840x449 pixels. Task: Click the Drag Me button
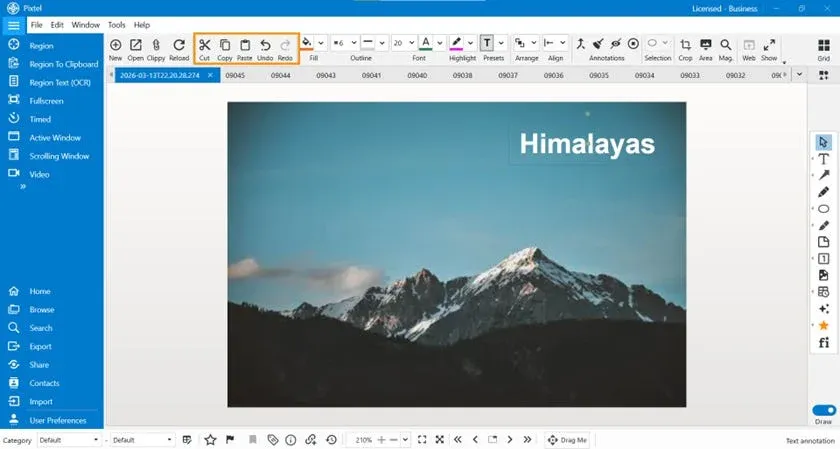[x=567, y=440]
